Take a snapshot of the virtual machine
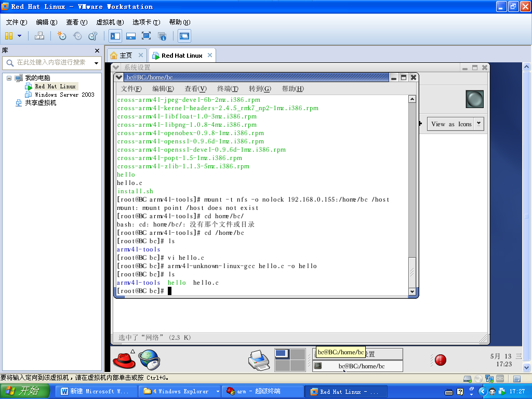The width and height of the screenshot is (532, 399). (x=61, y=36)
